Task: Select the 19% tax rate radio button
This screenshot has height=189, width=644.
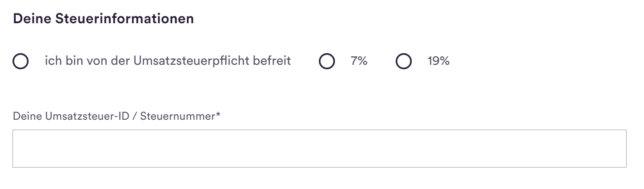Action: tap(403, 62)
